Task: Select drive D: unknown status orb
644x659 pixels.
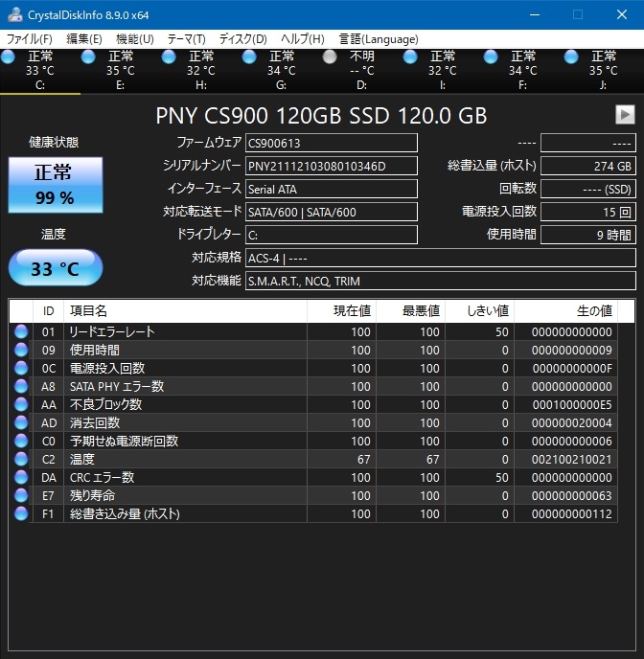Action: pos(331,57)
